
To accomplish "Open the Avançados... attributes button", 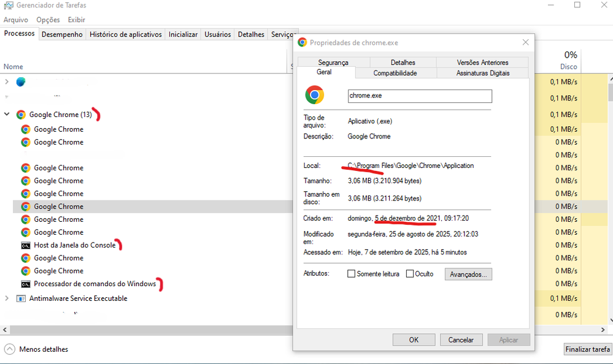I will coord(468,274).
